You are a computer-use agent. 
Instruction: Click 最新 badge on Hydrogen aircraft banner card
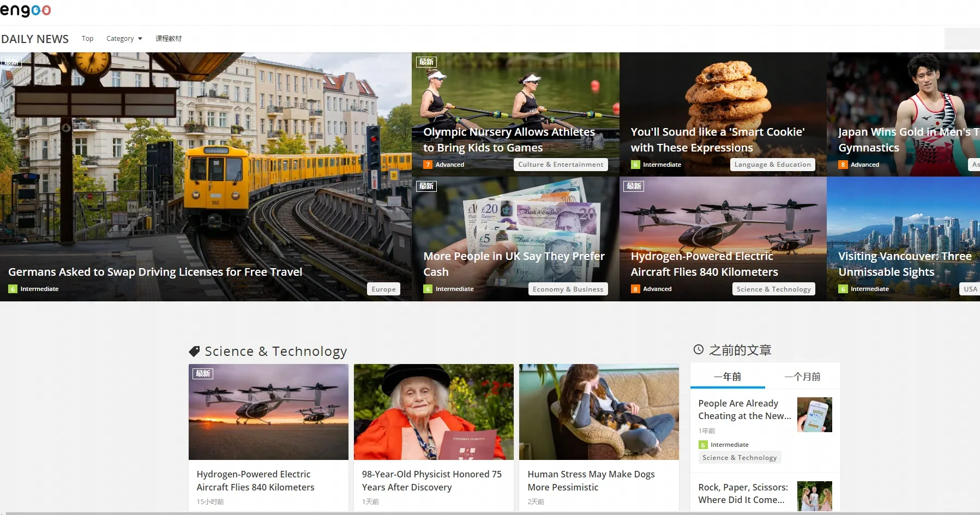point(634,186)
